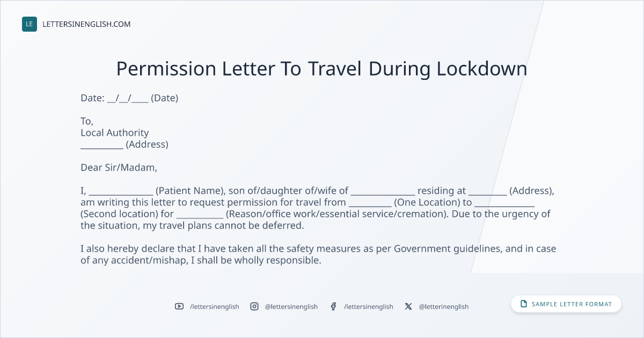This screenshot has width=644, height=338.
Task: Click the LE logo badge
Action: (30, 24)
